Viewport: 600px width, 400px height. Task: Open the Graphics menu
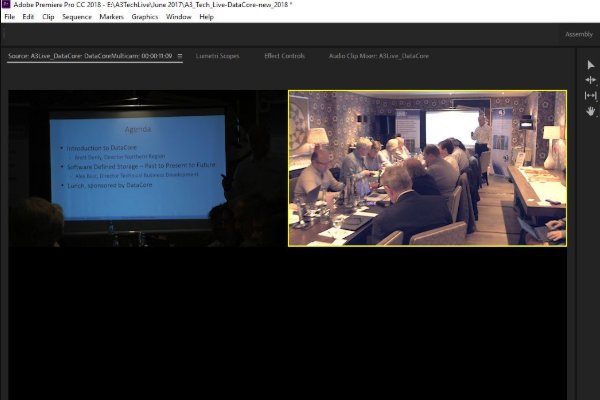[x=145, y=17]
